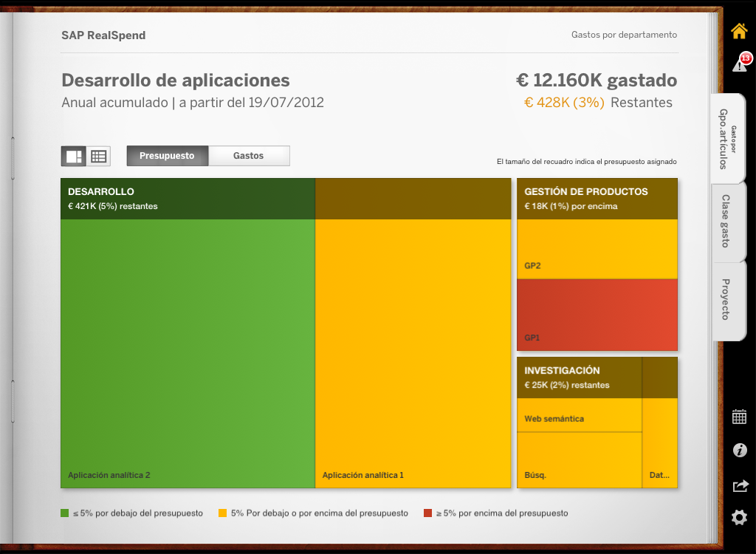The width and height of the screenshot is (756, 554).
Task: Expand the DESARROLLO group header
Action: click(188, 199)
